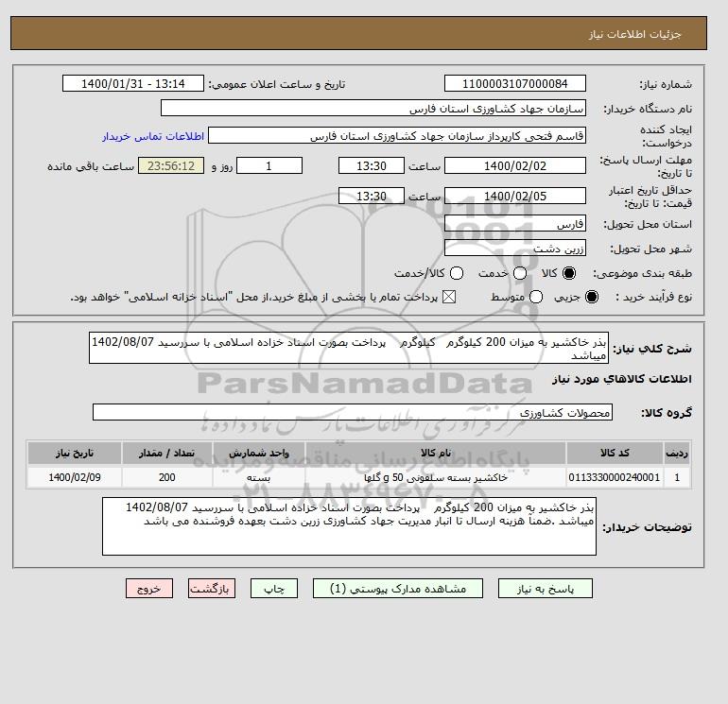Click the price validity time 13:30 field
Viewport: 728px width, 704px height.
372,196
